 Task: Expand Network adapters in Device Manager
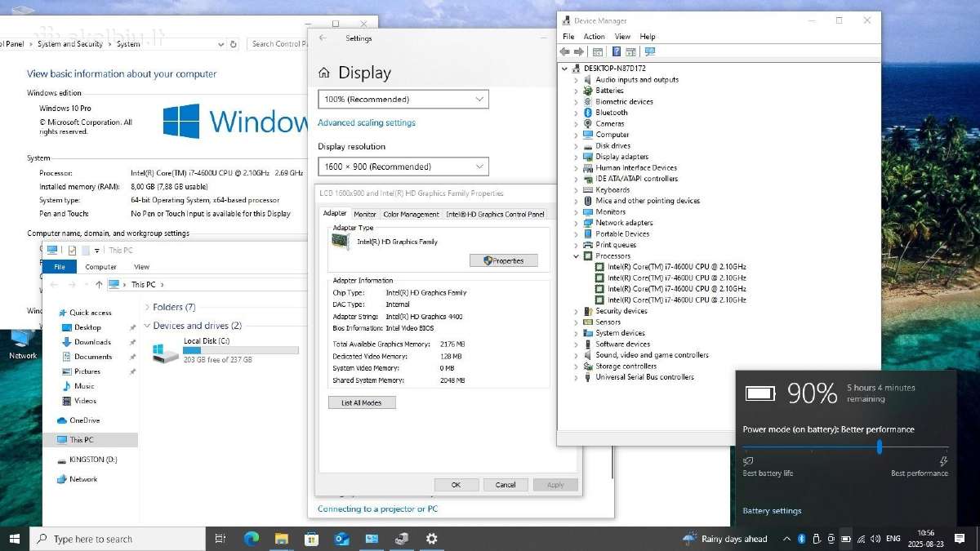[576, 223]
